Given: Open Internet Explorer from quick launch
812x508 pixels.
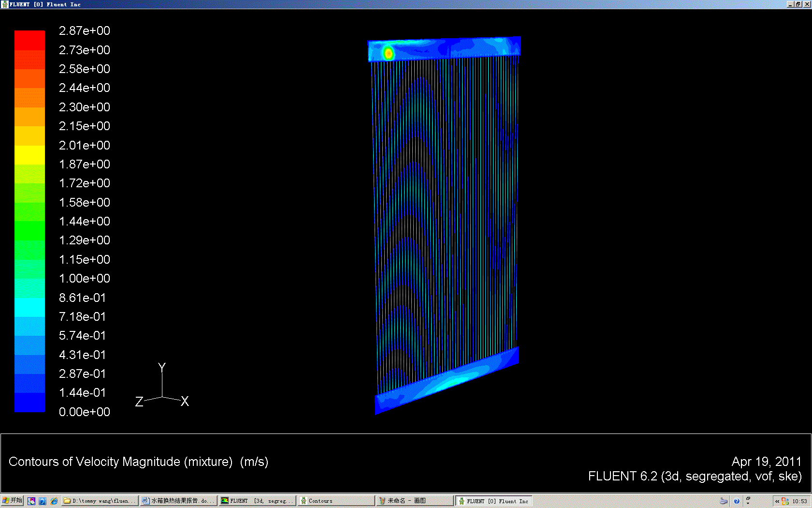Looking at the screenshot, I should tap(54, 501).
